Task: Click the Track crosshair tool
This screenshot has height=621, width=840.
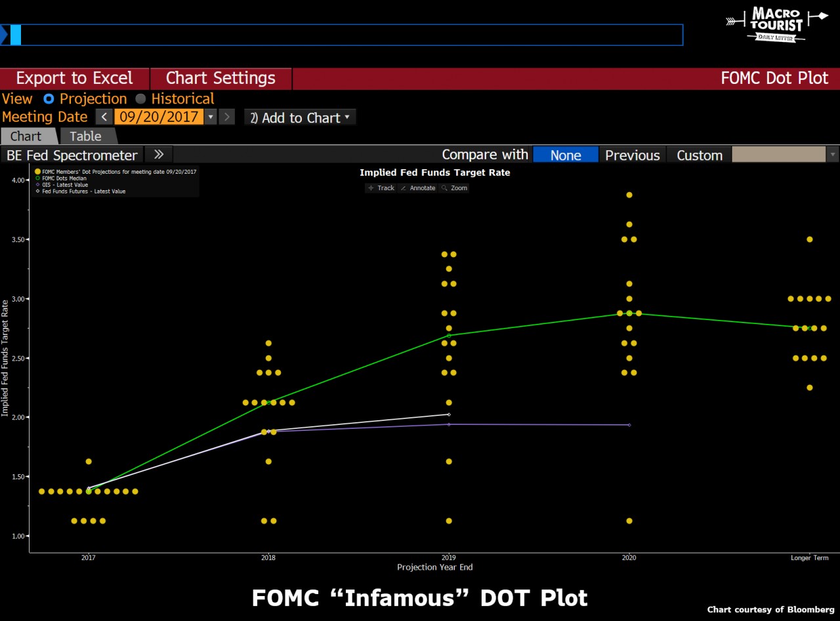Action: point(381,188)
